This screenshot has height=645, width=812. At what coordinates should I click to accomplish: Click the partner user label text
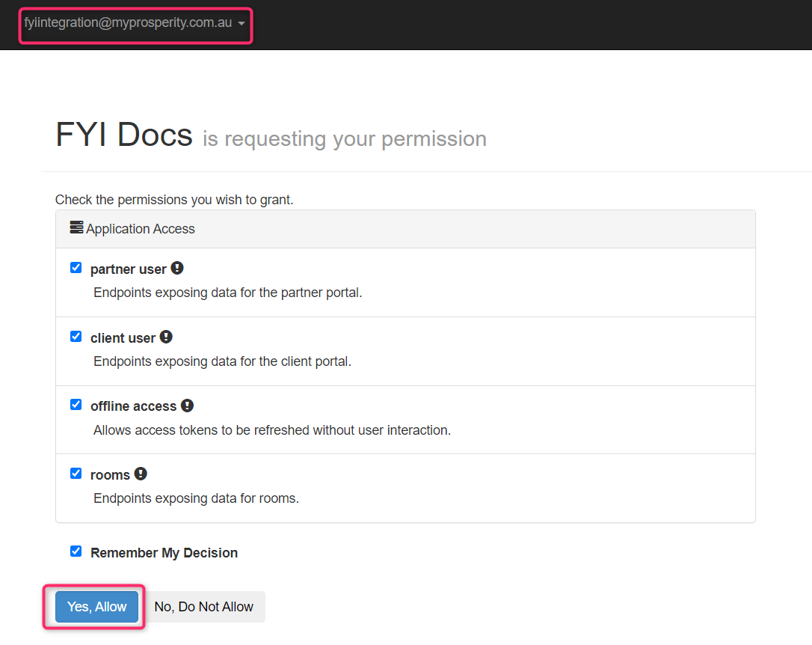pos(128,269)
